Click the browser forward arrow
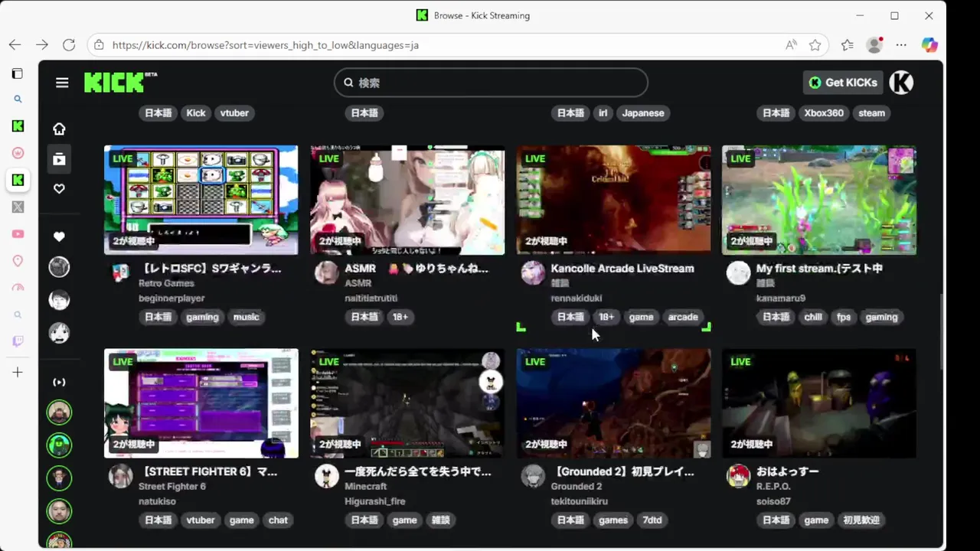This screenshot has height=551, width=980. (42, 45)
